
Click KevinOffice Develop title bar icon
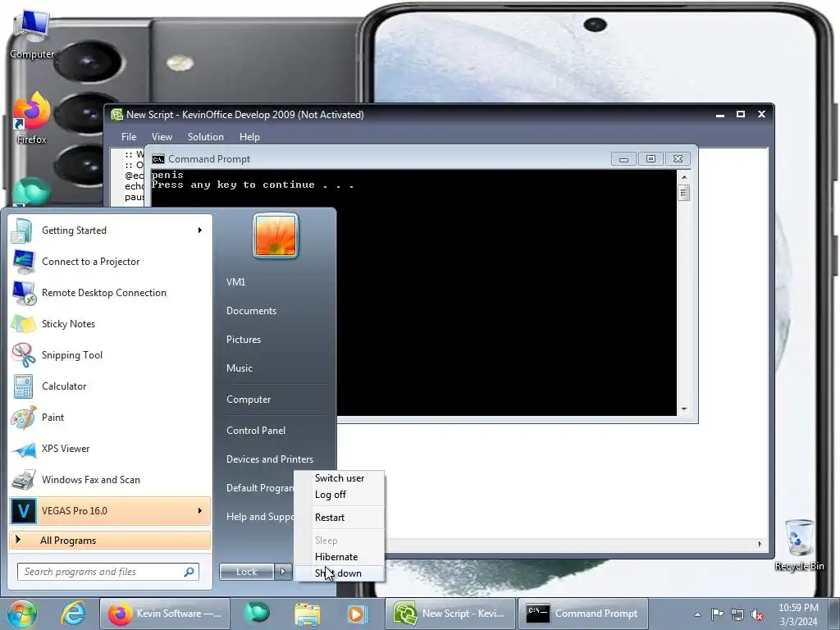tap(116, 114)
